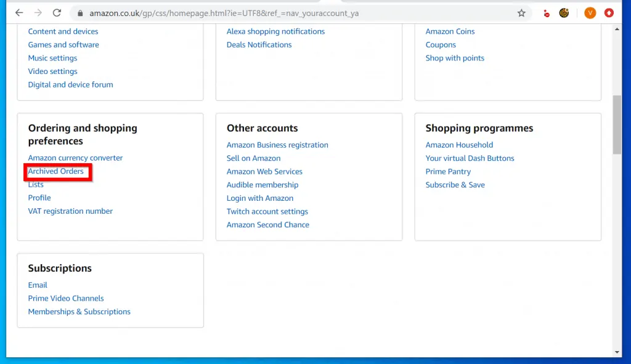Open Alexa shopping notifications link
This screenshot has height=364, width=631.
click(x=275, y=31)
